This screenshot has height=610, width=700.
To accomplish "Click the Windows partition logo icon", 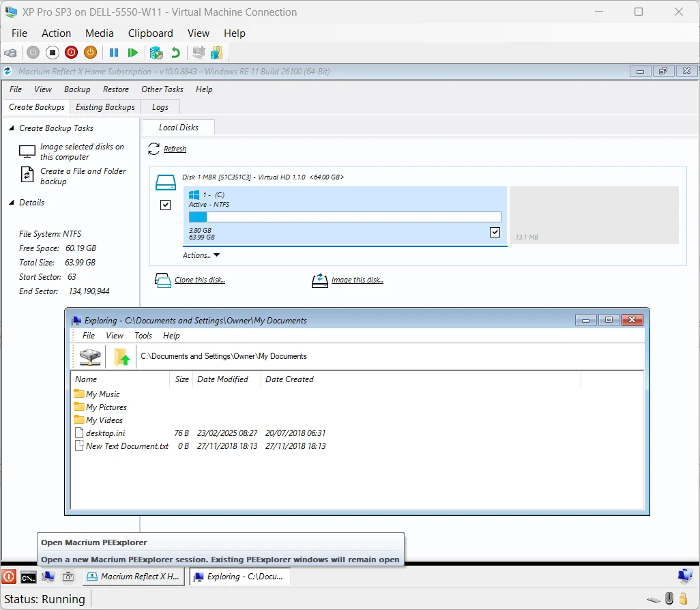I will 194,194.
